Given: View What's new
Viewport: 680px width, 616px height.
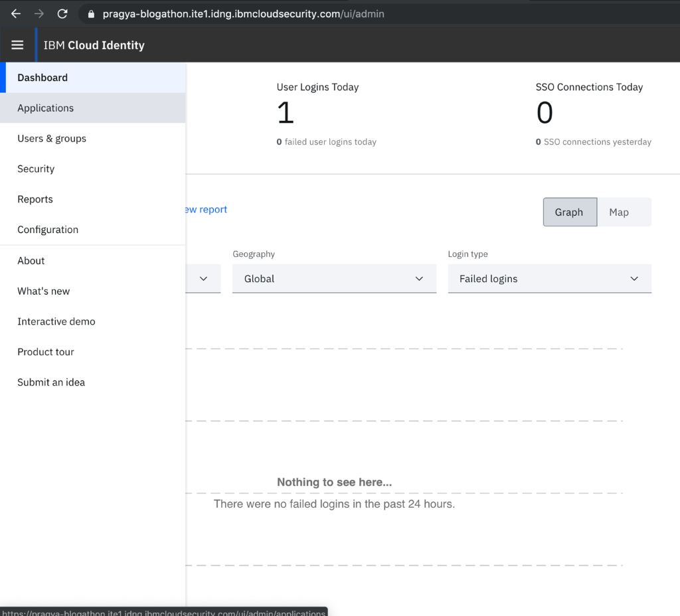Looking at the screenshot, I should pos(93,291).
